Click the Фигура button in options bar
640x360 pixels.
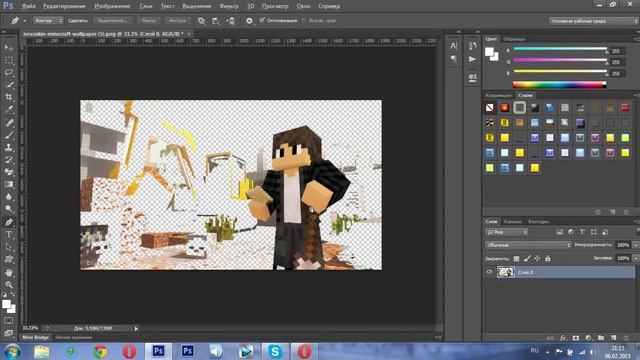coord(177,20)
